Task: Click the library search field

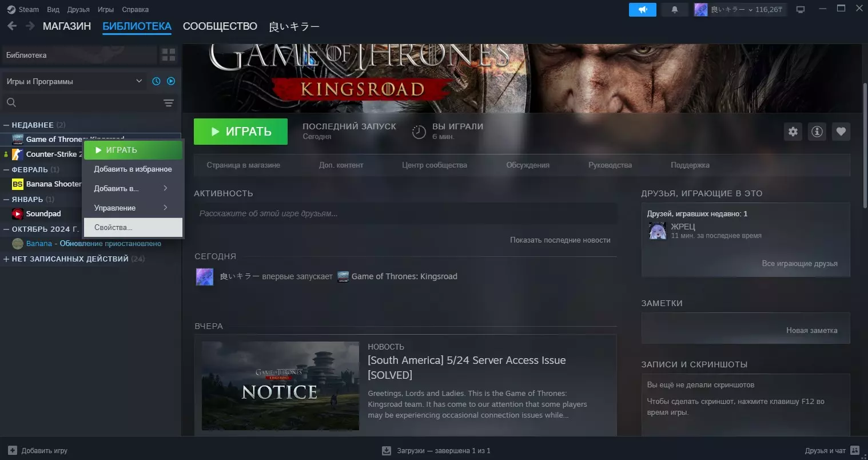Action: click(80, 103)
